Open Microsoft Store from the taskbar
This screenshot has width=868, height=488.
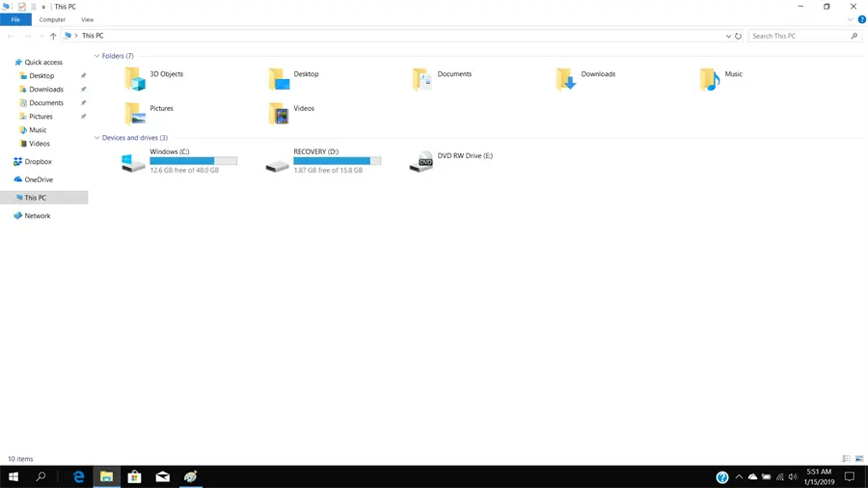[134, 476]
